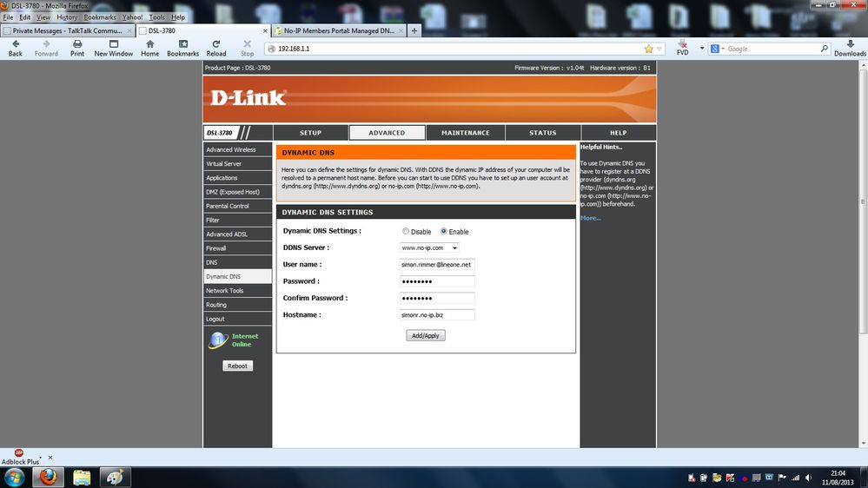Open the View menu
Viewport: 868px width, 488px height.
point(43,17)
